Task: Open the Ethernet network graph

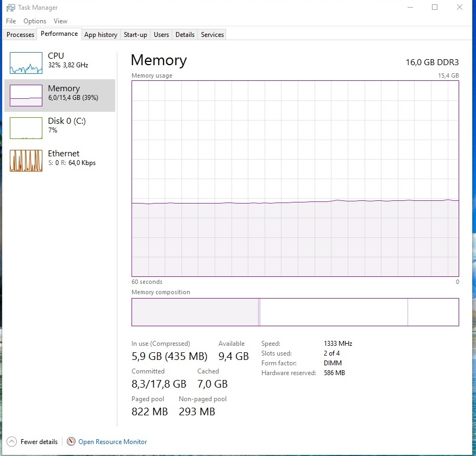Action: pyautogui.click(x=26, y=161)
